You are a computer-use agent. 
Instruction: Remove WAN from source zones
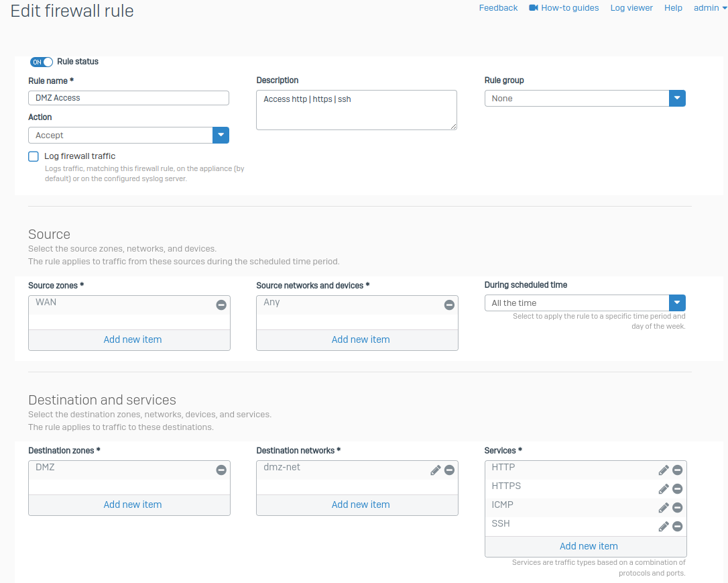(221, 305)
